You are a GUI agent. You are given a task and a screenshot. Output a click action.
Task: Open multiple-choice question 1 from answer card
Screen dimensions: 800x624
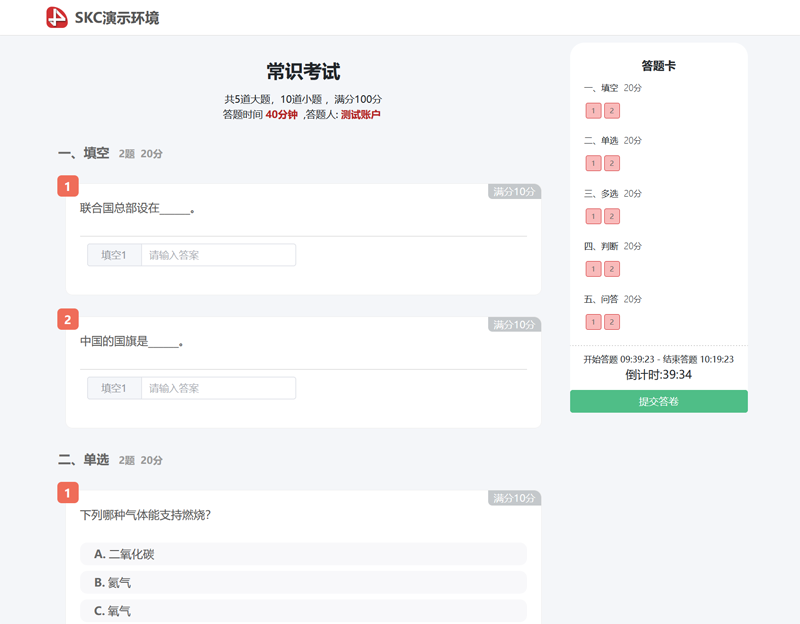pos(593,216)
